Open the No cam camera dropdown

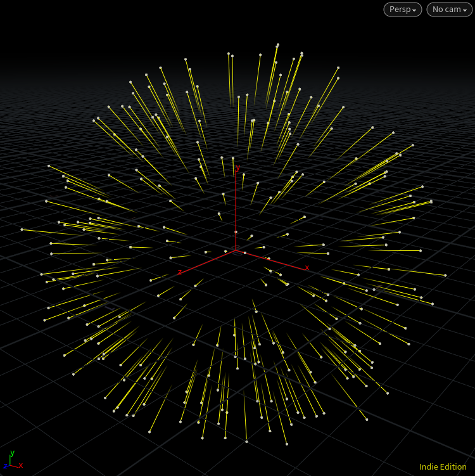(x=449, y=10)
